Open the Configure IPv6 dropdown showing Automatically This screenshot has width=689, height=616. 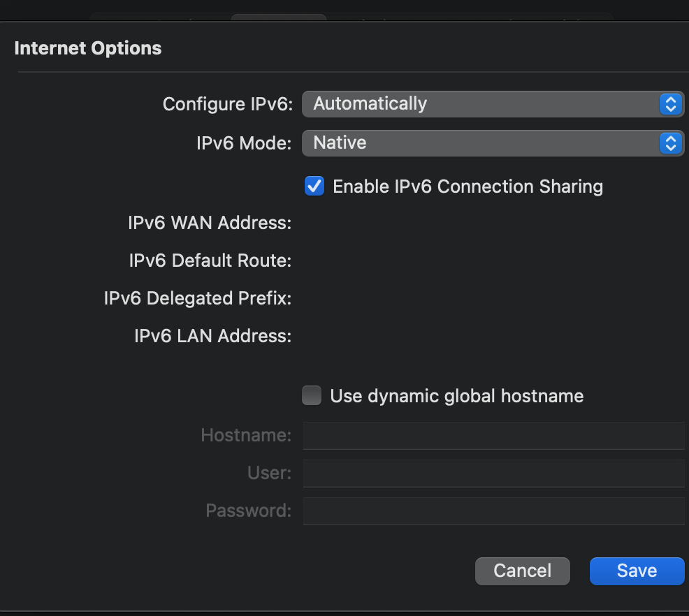coord(493,104)
